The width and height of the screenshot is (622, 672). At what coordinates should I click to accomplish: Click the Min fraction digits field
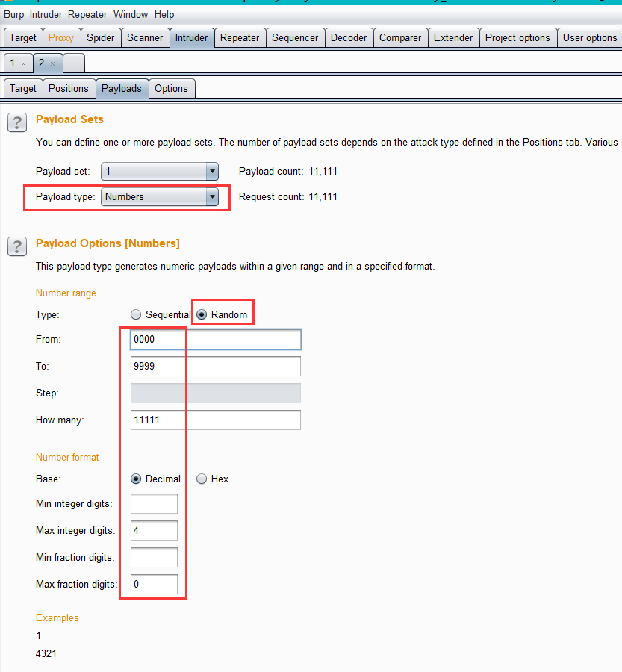click(x=154, y=557)
